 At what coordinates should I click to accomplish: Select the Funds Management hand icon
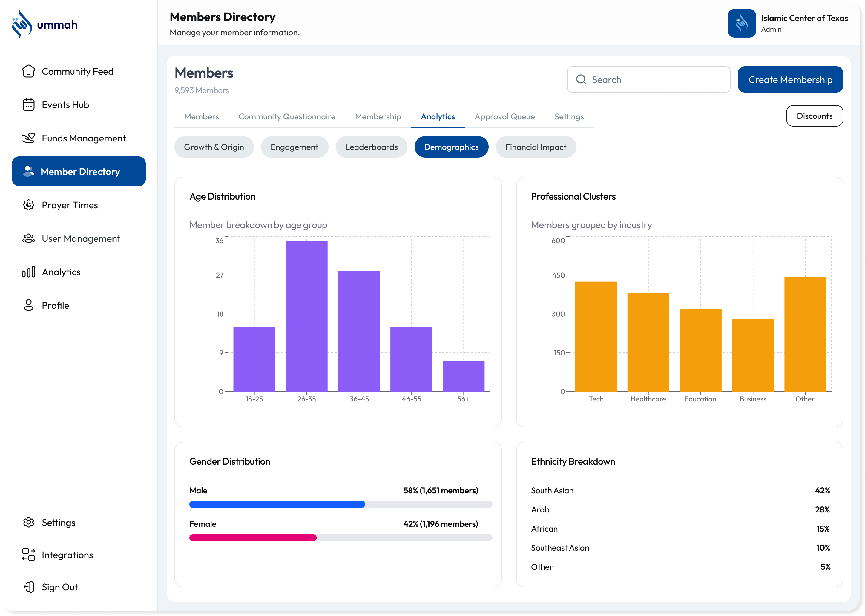point(28,138)
